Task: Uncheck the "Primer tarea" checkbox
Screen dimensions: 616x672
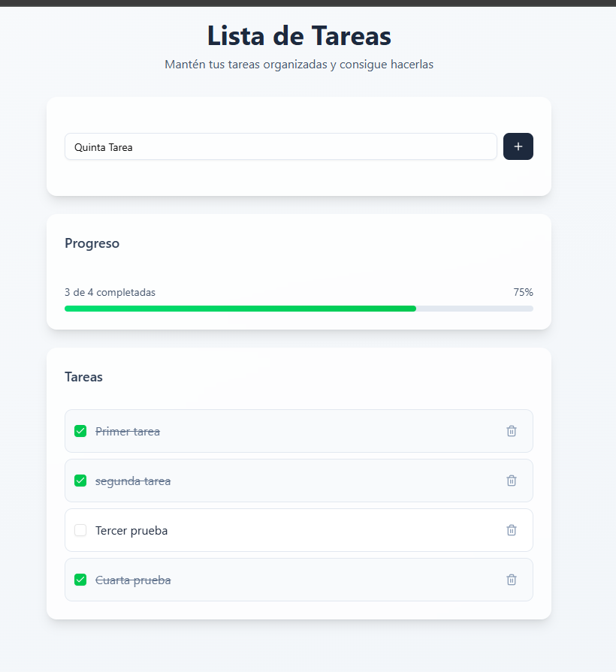Action: (x=80, y=431)
